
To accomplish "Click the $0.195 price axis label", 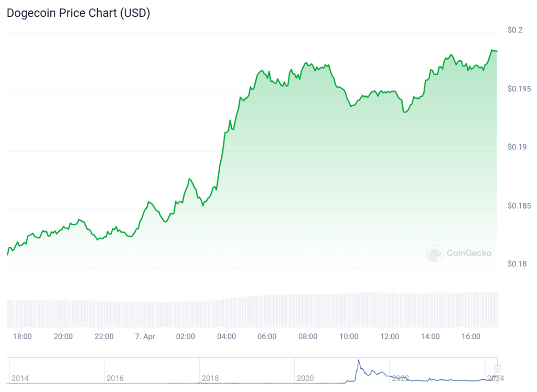I will coord(519,89).
